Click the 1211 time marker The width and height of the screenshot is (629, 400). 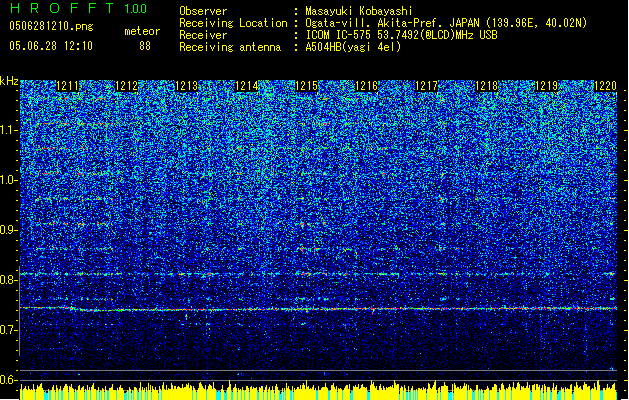coord(67,86)
